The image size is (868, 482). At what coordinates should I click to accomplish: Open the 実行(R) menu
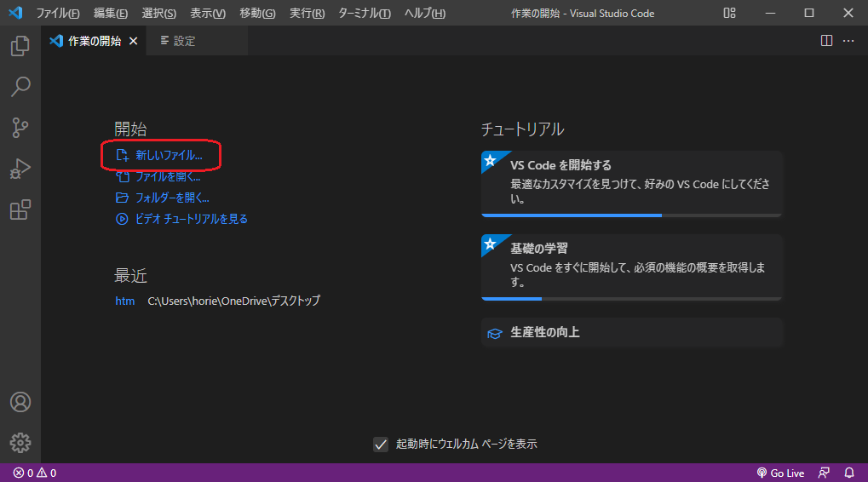(308, 14)
